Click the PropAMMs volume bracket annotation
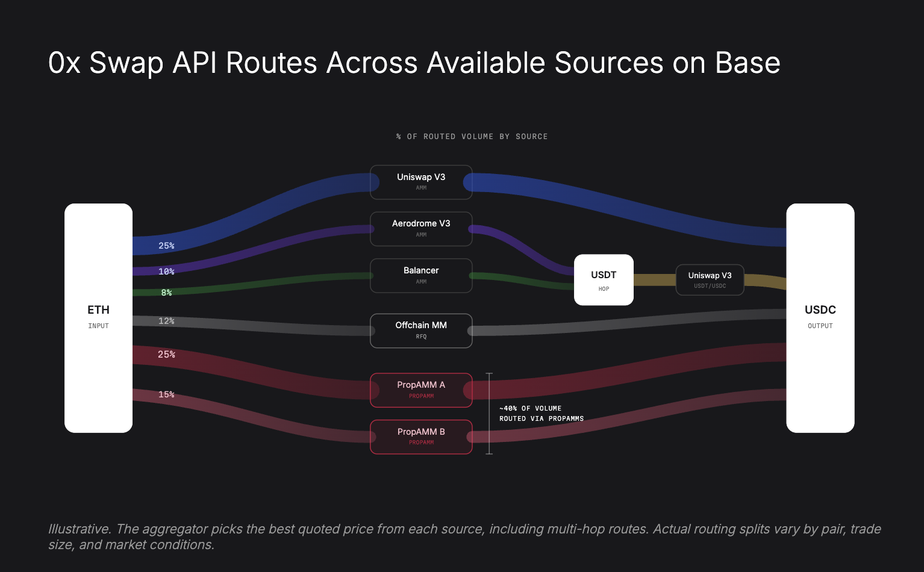The image size is (924, 572). (541, 413)
